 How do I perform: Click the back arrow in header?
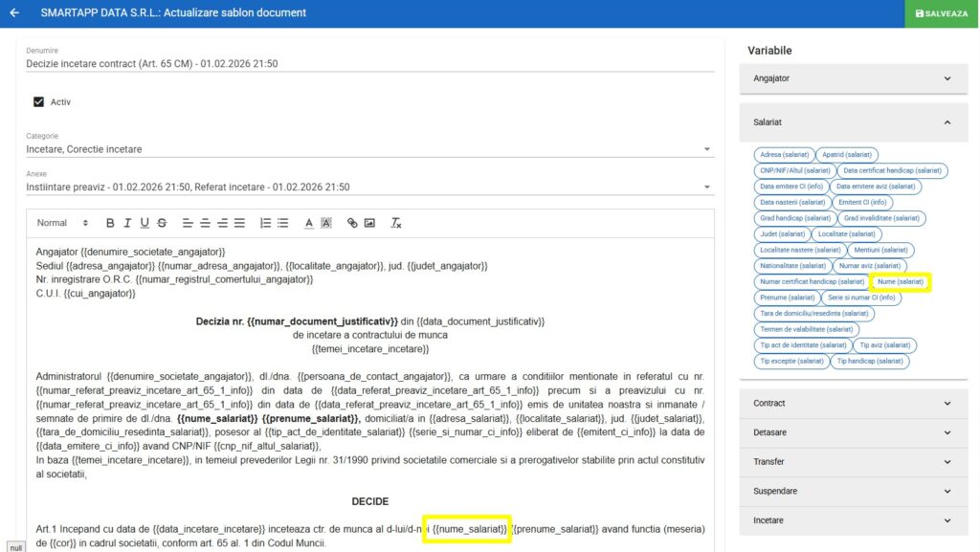pyautogui.click(x=14, y=13)
